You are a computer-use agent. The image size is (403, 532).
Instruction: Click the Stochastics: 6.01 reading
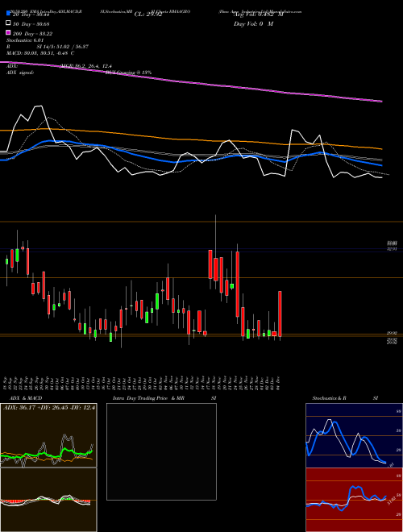(x=25, y=40)
